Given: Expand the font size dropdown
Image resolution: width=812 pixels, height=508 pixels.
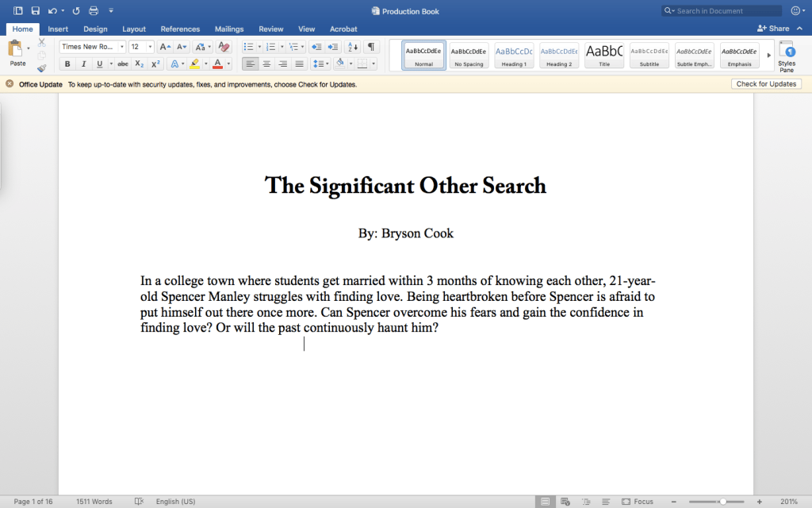Looking at the screenshot, I should point(151,47).
